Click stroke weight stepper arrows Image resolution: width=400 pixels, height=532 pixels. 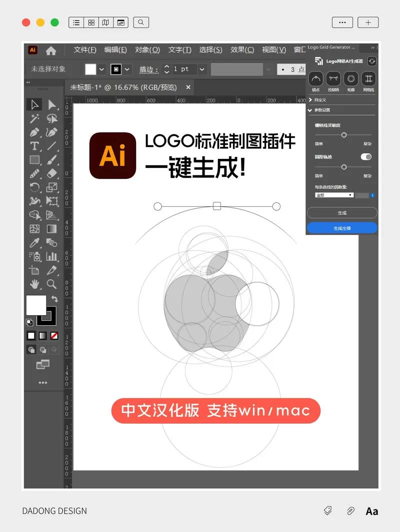(x=166, y=69)
